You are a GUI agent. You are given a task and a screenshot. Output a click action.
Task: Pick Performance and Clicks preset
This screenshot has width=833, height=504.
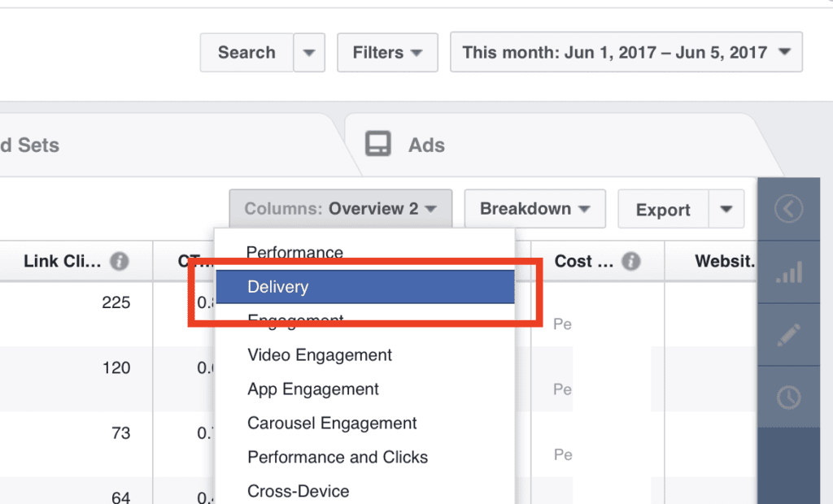pos(338,457)
